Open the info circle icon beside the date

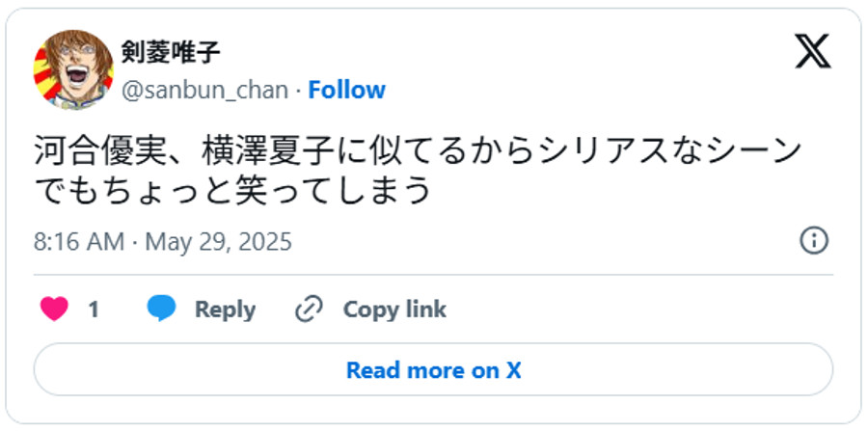(815, 241)
